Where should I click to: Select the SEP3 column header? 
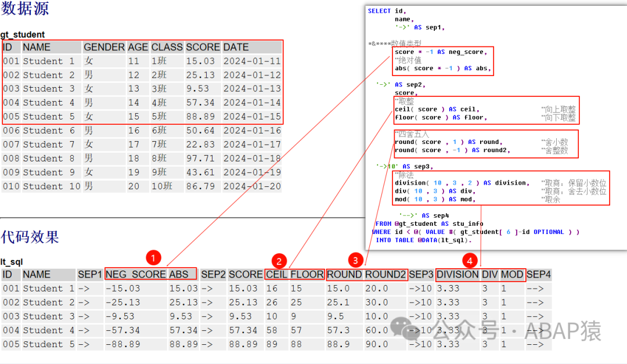(421, 275)
